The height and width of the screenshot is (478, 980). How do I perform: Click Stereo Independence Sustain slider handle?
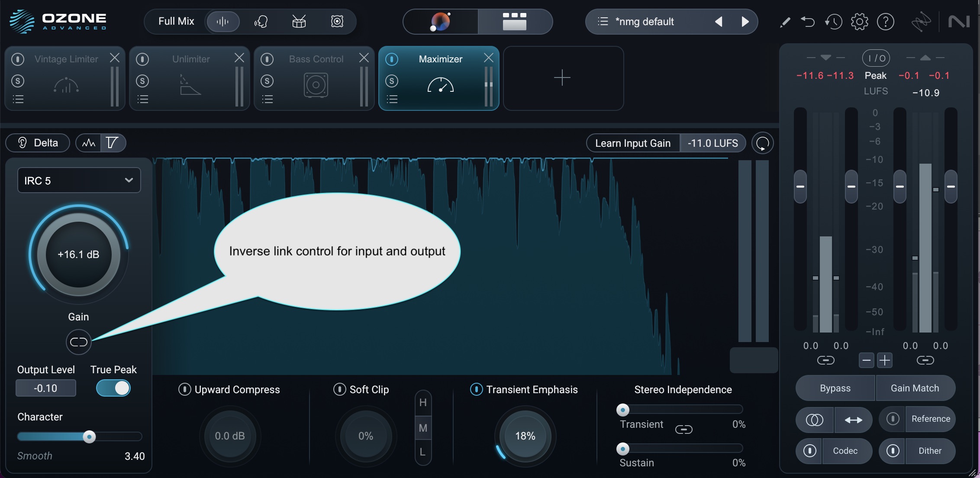tap(623, 449)
